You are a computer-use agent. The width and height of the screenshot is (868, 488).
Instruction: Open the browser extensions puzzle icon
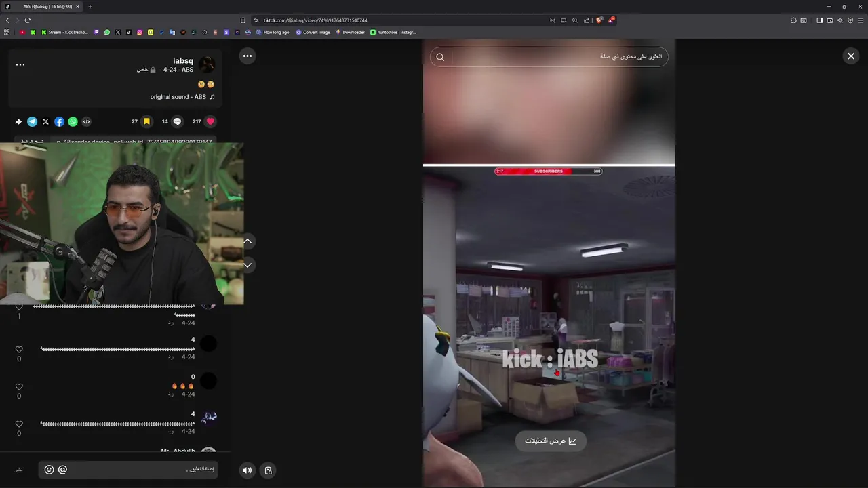[793, 20]
